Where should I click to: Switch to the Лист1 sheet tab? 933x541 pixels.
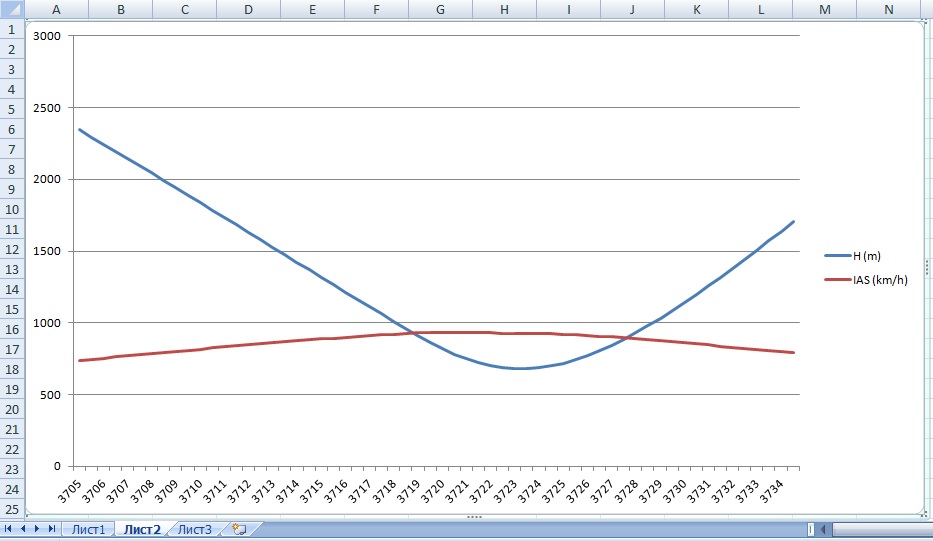[x=88, y=529]
